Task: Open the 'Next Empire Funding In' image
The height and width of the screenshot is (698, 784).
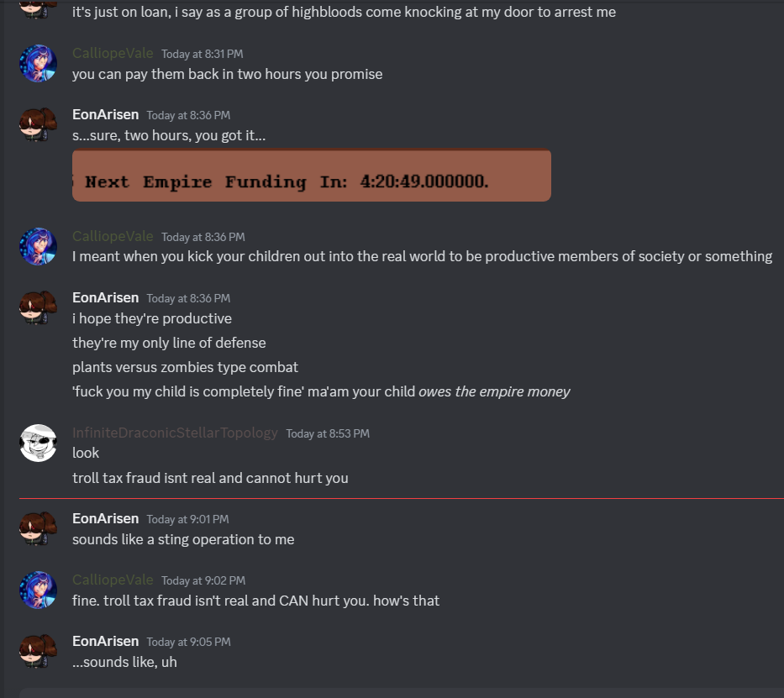Action: tap(311, 176)
